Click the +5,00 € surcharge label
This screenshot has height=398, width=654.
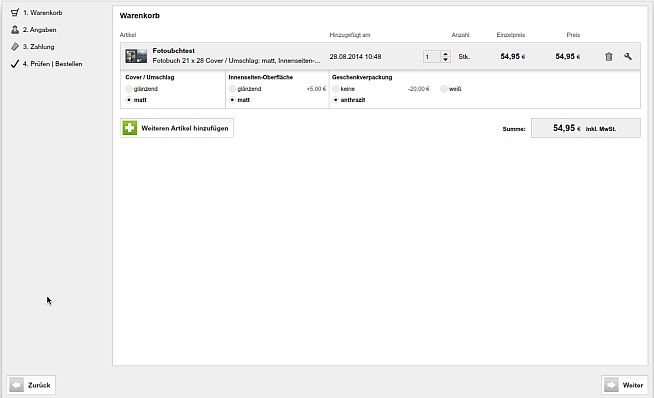(x=316, y=89)
